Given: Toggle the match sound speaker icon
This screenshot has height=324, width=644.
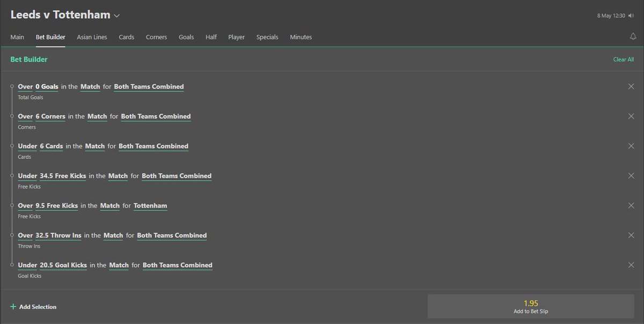Looking at the screenshot, I should click(x=631, y=16).
